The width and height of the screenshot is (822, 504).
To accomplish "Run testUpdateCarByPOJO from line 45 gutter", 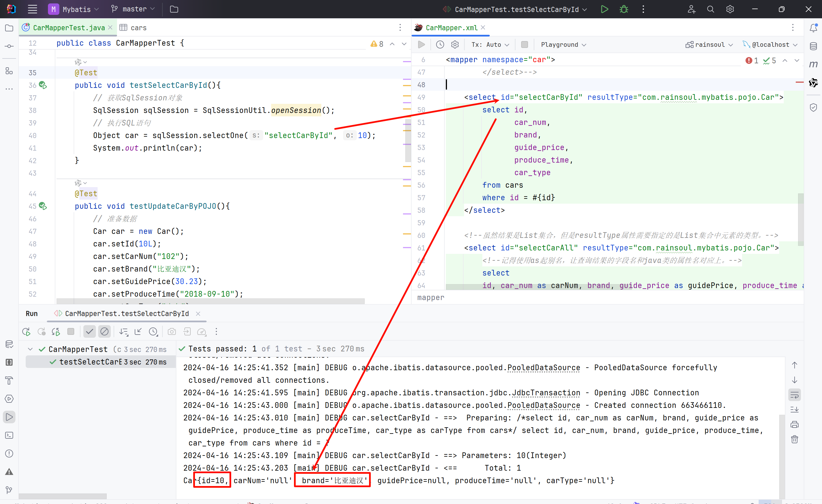I will (43, 206).
